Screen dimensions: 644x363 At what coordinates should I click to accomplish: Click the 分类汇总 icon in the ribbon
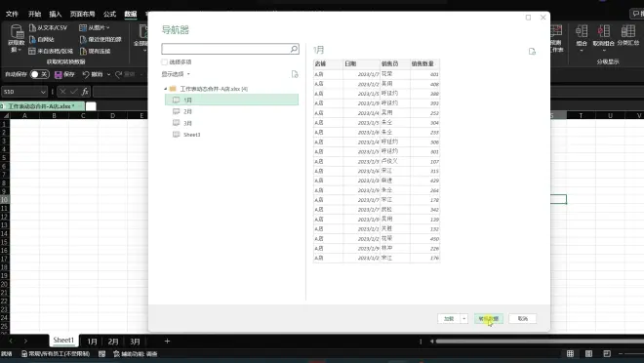[x=628, y=31]
